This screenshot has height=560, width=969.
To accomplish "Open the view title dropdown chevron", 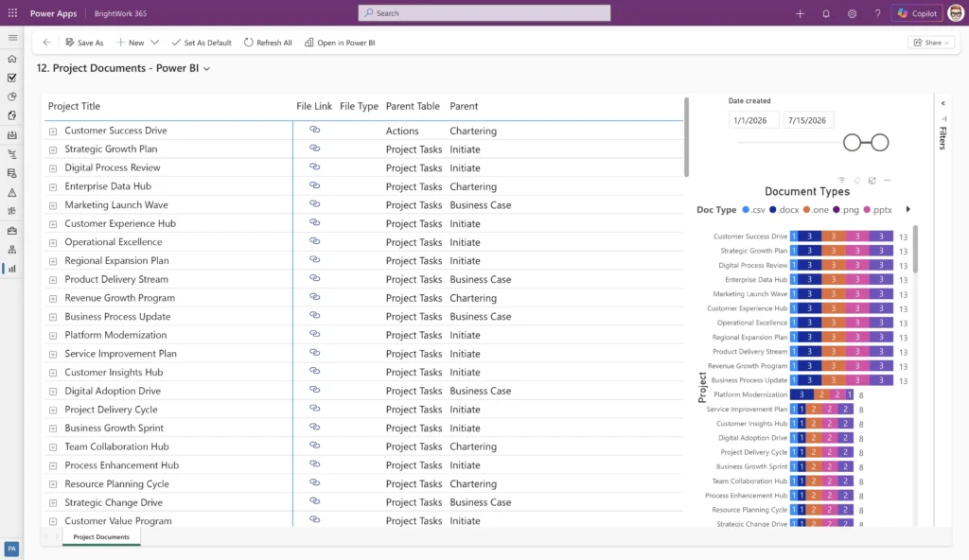I will coord(207,69).
